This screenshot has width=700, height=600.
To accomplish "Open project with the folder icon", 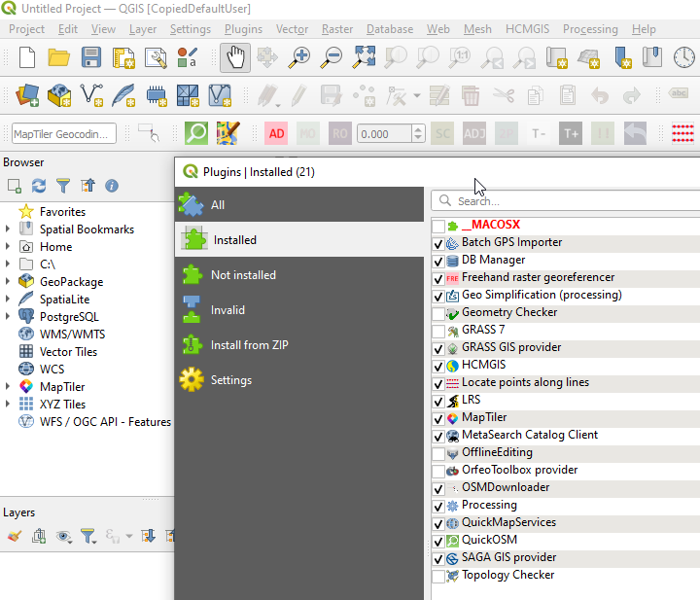I will 59,57.
